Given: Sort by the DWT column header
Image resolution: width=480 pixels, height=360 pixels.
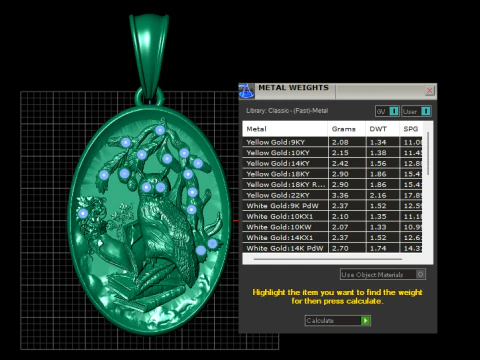Looking at the screenshot, I should pyautogui.click(x=383, y=129).
